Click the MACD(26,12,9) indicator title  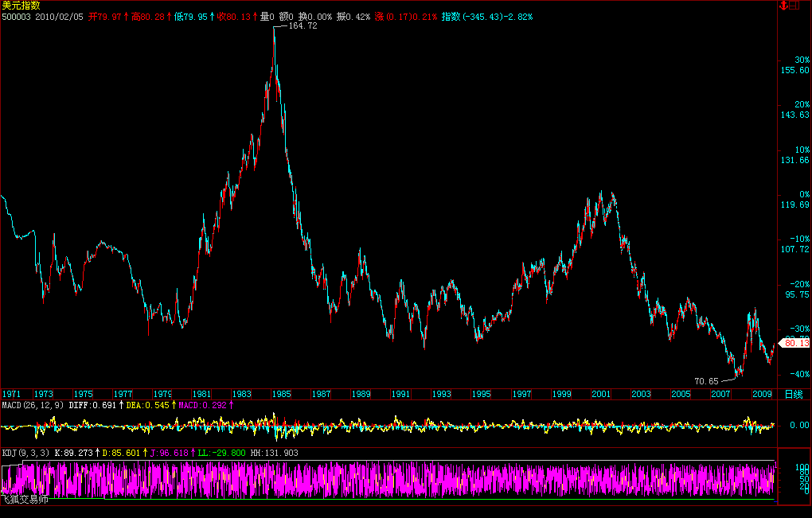coord(33,405)
